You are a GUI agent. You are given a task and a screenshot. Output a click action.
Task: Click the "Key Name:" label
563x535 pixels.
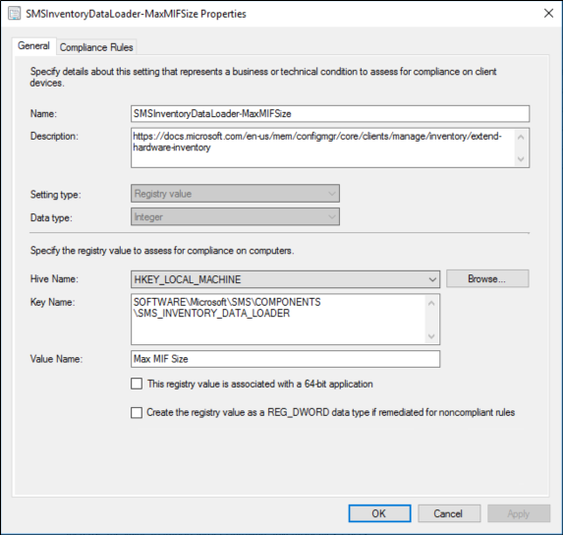[x=52, y=302]
